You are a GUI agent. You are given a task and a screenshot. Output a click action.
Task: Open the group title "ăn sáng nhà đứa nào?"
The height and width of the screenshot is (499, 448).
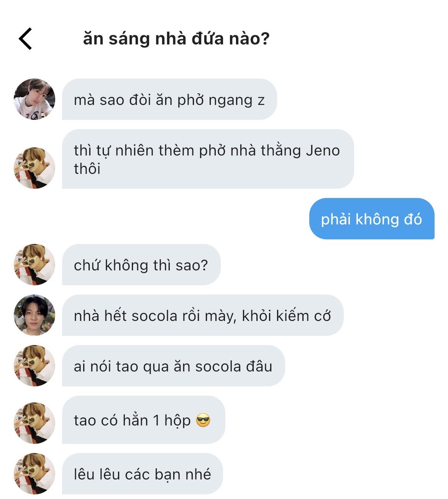pyautogui.click(x=176, y=39)
